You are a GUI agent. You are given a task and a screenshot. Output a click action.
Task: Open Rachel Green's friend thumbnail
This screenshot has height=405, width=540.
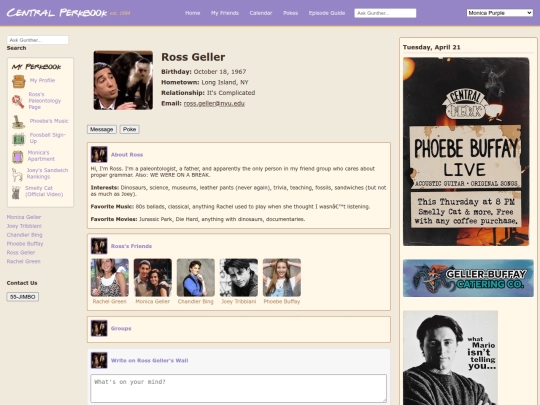click(x=110, y=278)
